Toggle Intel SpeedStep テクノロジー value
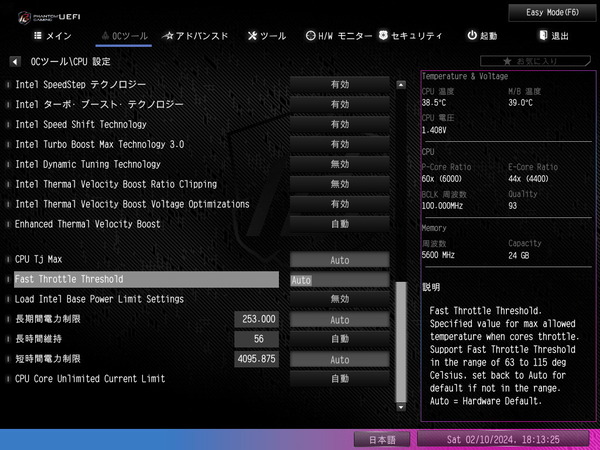Viewport: 600px width, 450px height. coord(339,85)
